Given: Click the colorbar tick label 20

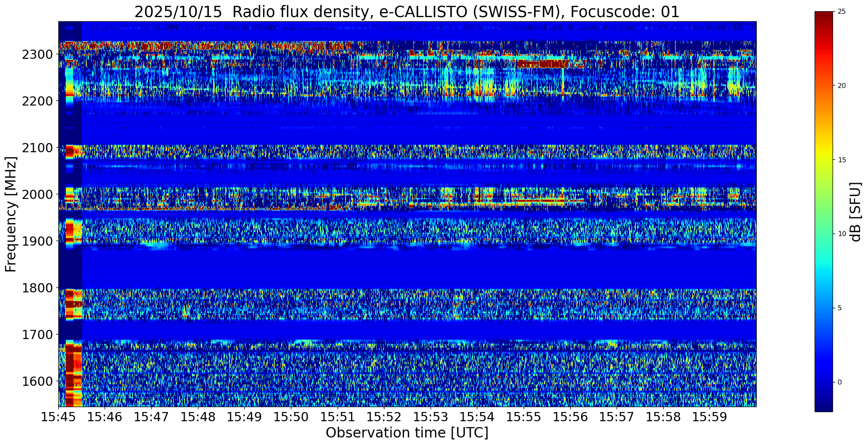Looking at the screenshot, I should click(842, 86).
